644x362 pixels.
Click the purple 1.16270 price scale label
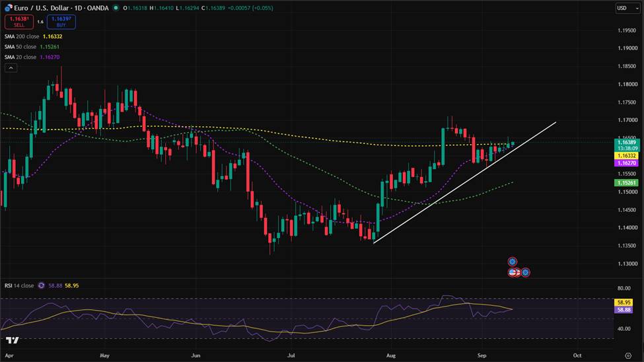[626, 163]
